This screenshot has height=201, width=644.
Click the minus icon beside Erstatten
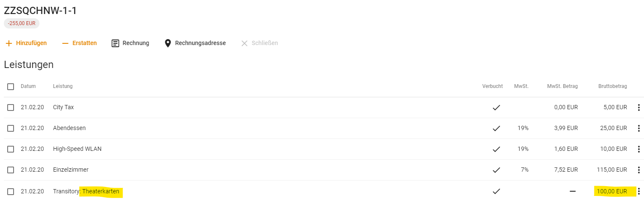(x=65, y=43)
